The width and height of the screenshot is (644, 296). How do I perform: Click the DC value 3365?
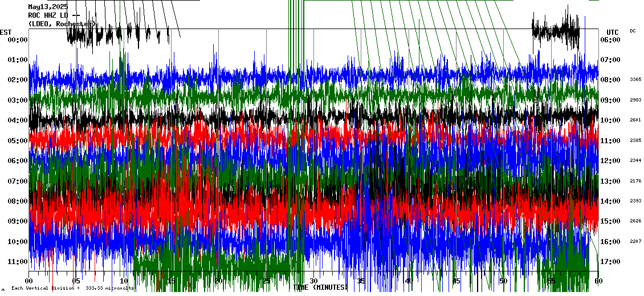635,80
